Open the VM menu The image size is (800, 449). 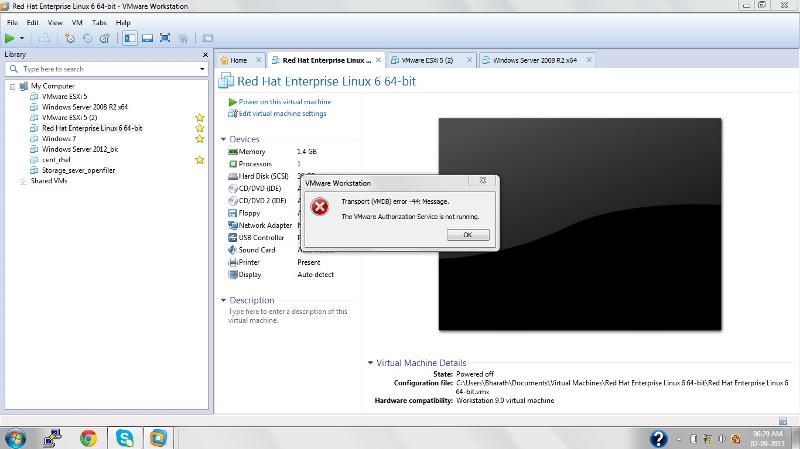click(77, 22)
